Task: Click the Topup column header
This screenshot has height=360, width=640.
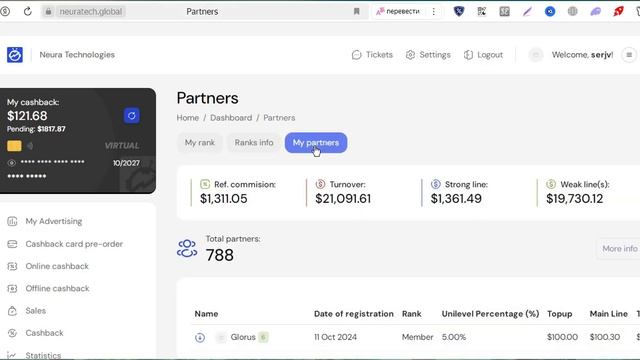Action: 560,314
